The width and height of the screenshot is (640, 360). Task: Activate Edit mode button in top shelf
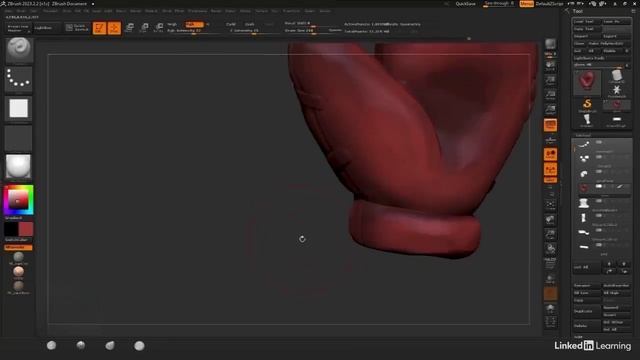pos(99,28)
